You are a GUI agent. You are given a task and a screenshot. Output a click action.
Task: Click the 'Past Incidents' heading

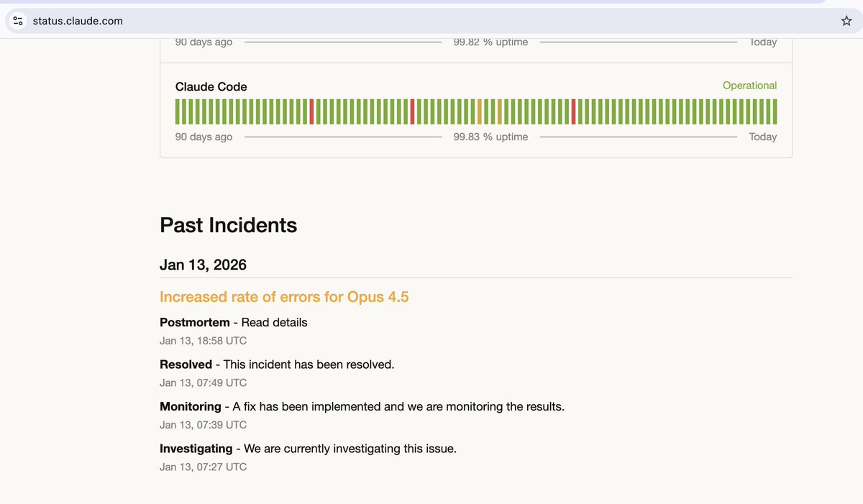[x=228, y=225]
